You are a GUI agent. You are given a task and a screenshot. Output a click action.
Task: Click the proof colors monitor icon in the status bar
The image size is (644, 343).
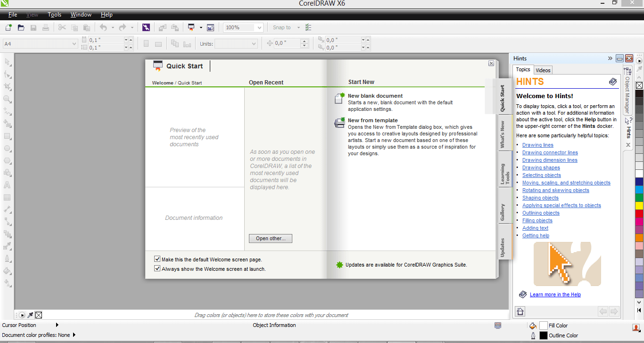[498, 326]
